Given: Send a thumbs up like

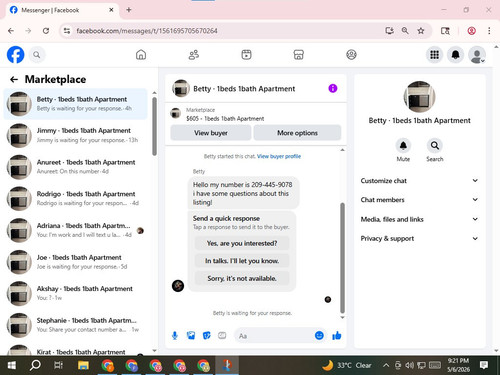Looking at the screenshot, I should click(x=337, y=336).
